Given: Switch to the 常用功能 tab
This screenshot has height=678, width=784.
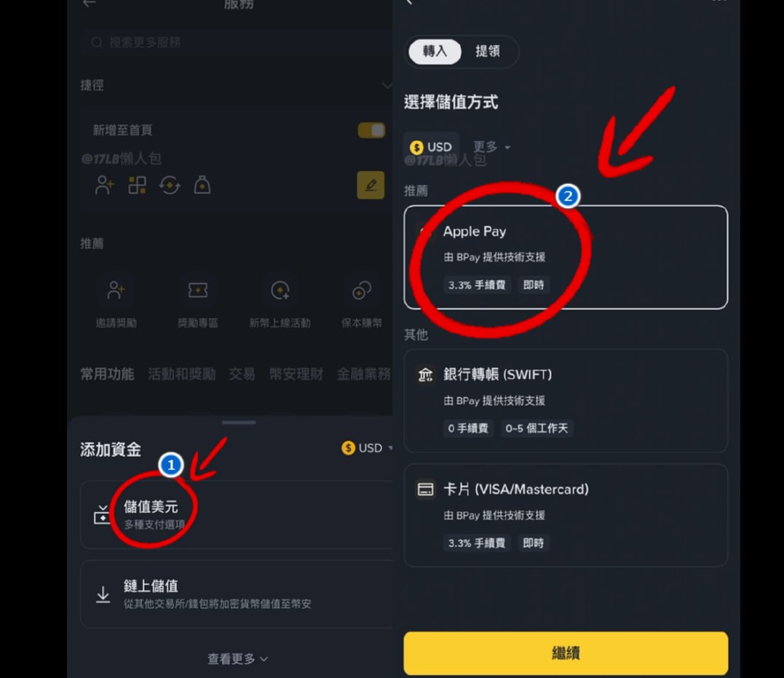Looking at the screenshot, I should pos(107,374).
